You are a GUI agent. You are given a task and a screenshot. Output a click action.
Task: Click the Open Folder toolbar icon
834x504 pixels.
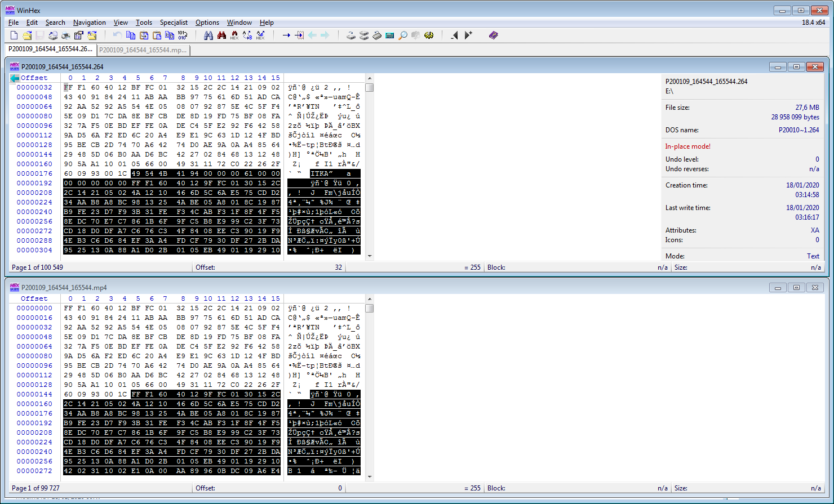point(92,35)
